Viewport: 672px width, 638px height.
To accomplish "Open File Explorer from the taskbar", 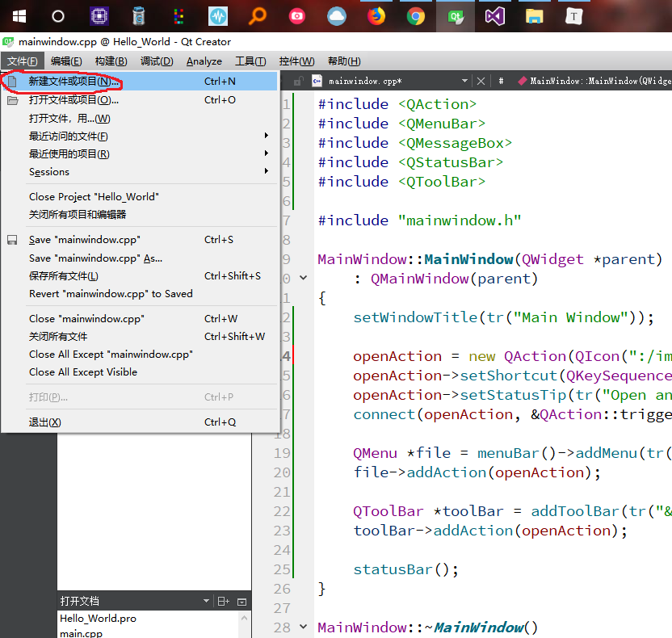I will (x=535, y=16).
